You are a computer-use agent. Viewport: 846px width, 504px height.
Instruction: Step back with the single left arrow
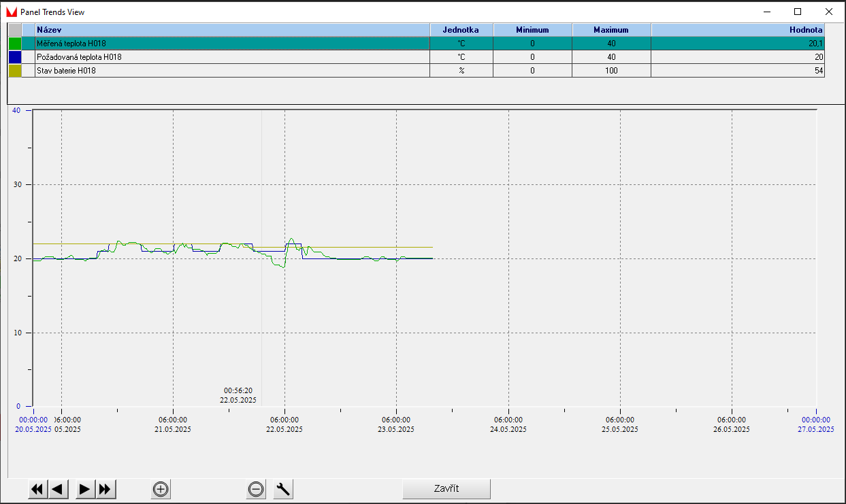pos(58,489)
